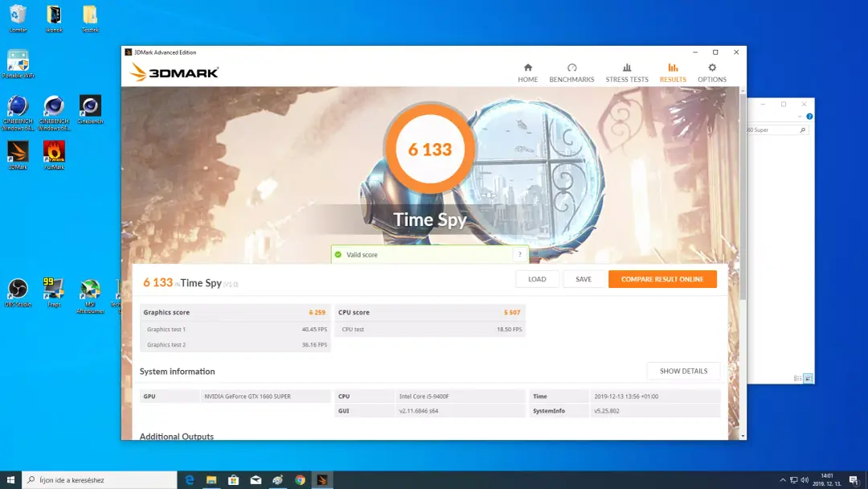Image resolution: width=868 pixels, height=489 pixels.
Task: Click the 3DMark logo in the header
Action: [x=174, y=72]
